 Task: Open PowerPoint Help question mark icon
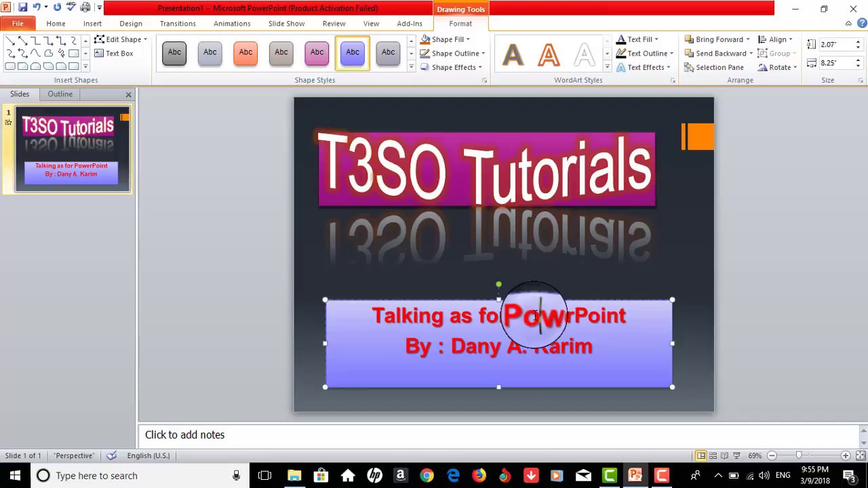click(x=861, y=24)
